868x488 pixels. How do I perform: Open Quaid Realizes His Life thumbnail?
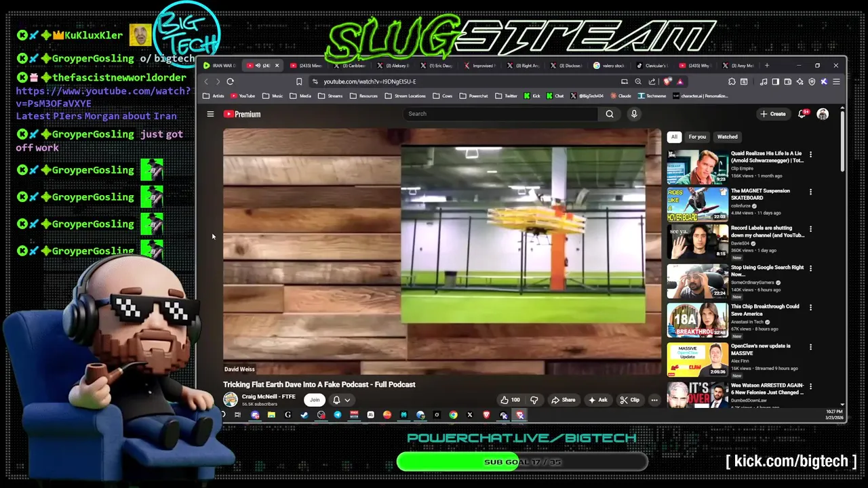697,167
